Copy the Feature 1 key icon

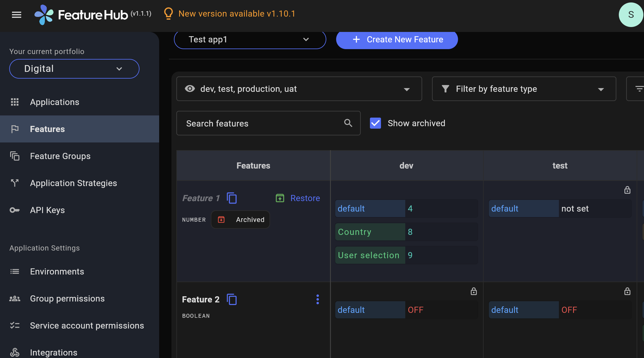pos(232,198)
